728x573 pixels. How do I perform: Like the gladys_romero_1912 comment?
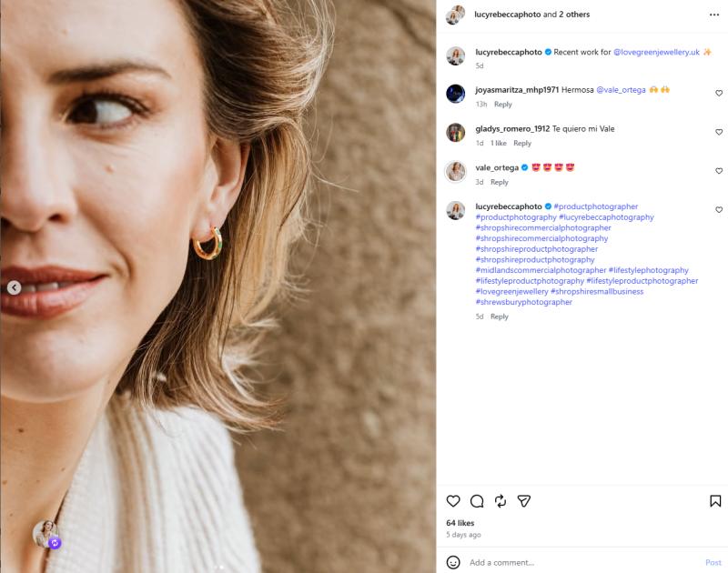point(719,132)
